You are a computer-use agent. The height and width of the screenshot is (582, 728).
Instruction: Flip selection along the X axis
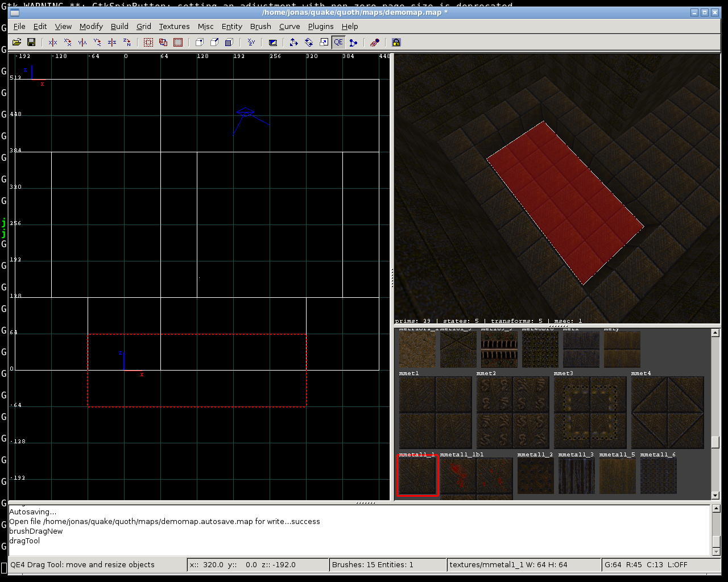[x=53, y=42]
